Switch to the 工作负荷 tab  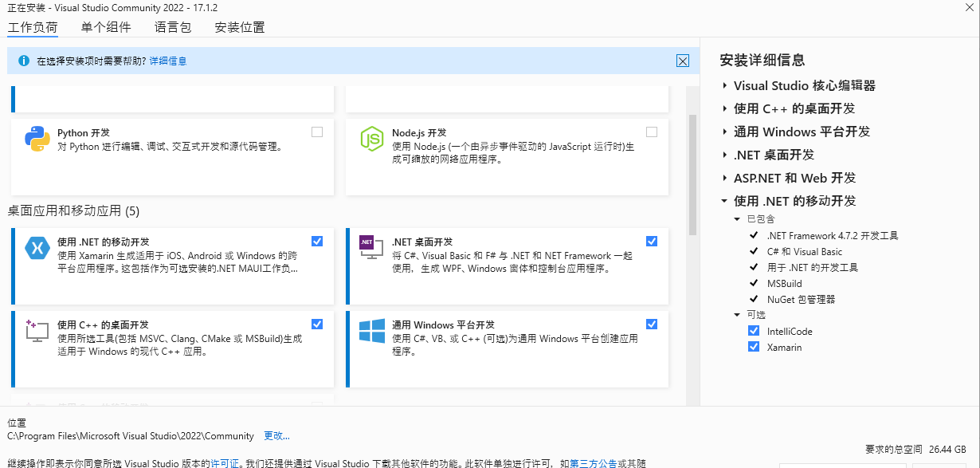pyautogui.click(x=33, y=27)
